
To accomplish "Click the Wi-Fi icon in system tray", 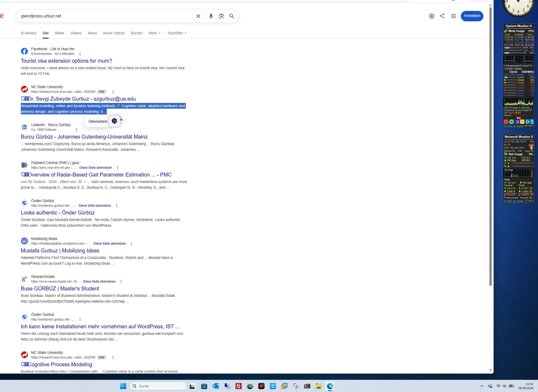I will point(498,386).
